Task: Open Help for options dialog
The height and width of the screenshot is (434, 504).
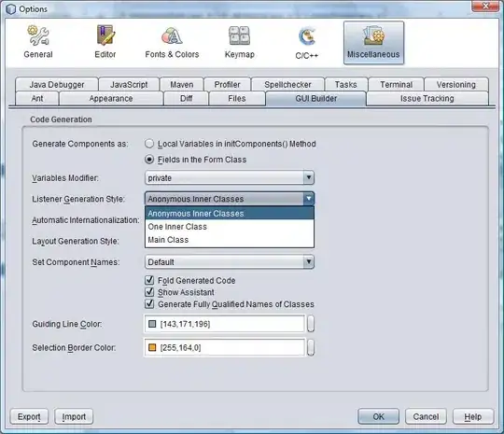Action: [473, 416]
